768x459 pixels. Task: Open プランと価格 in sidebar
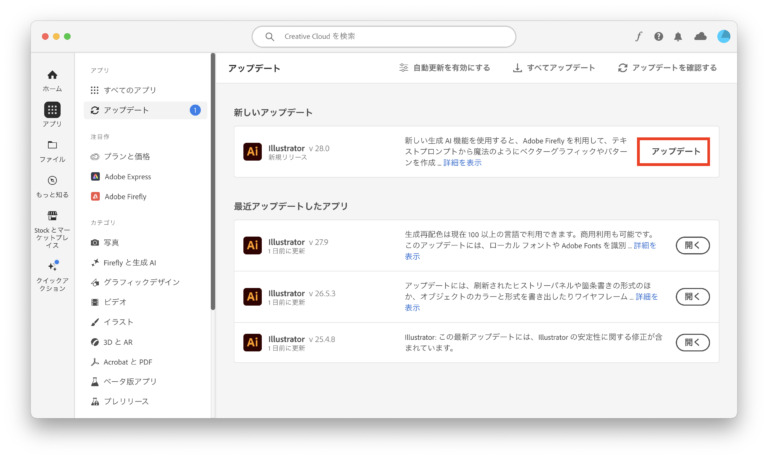click(x=145, y=156)
